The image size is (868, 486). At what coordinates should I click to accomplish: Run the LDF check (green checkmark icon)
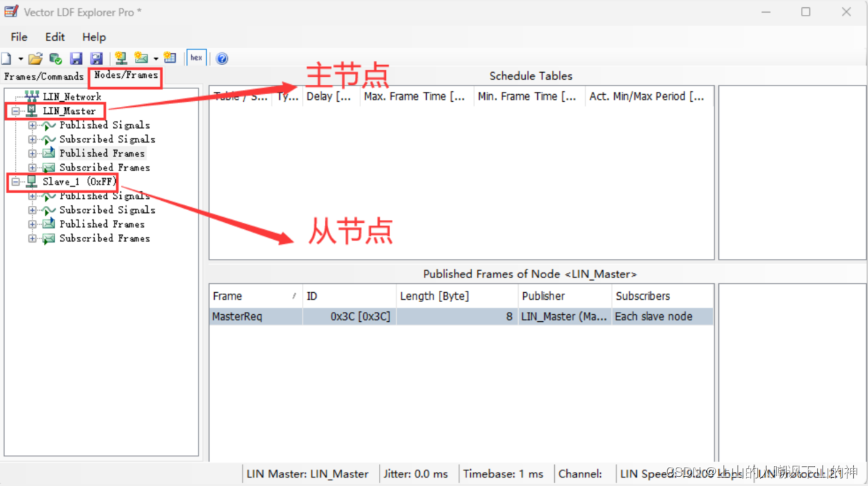click(55, 59)
